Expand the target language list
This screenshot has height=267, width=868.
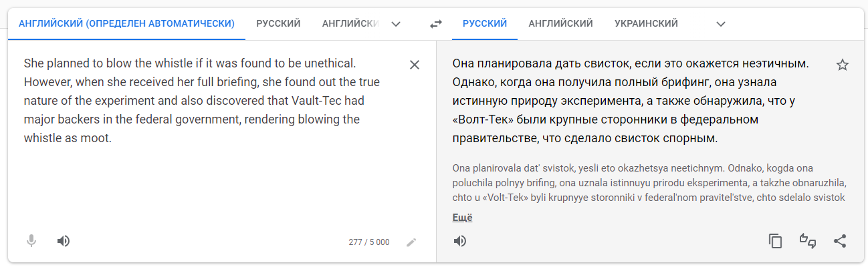pyautogui.click(x=721, y=24)
